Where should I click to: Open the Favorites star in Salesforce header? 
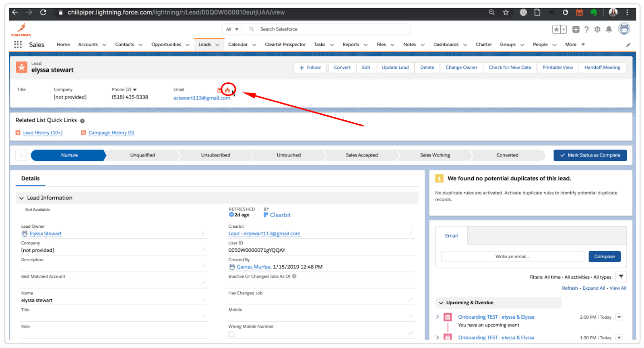556,29
